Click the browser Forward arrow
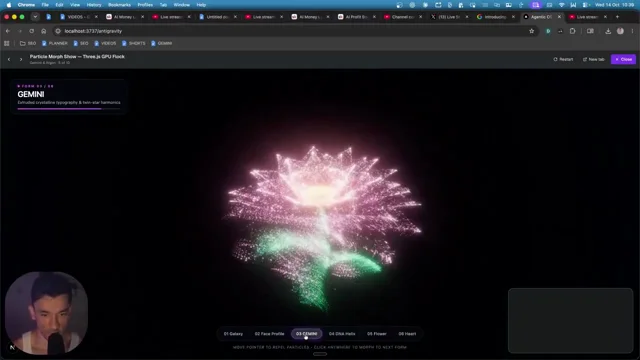 [x=20, y=31]
